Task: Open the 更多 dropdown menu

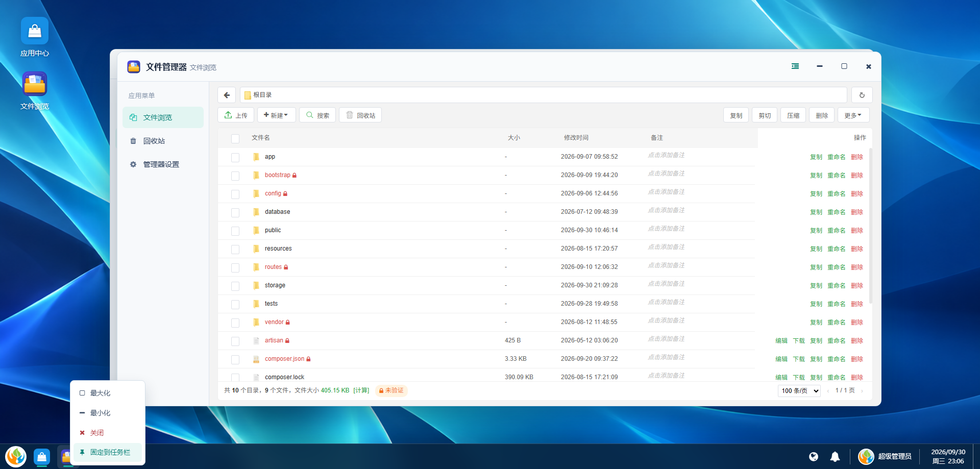Action: (x=853, y=115)
